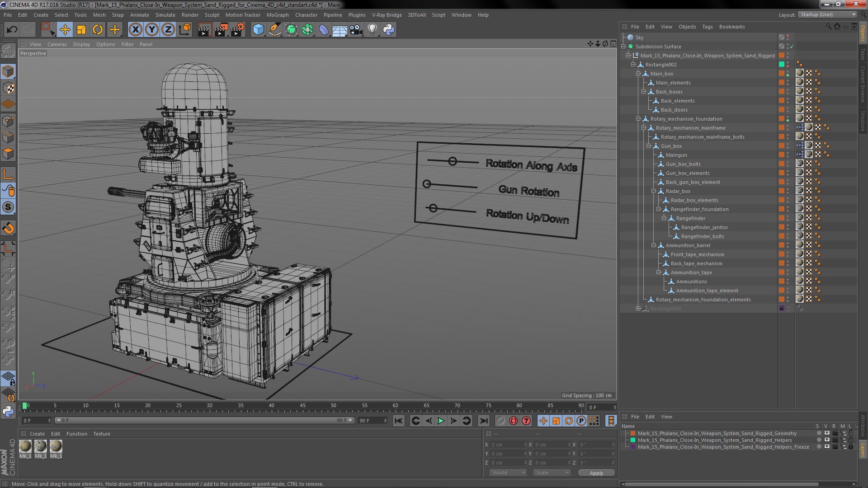
Task: Click the X position coordinate field
Action: (x=509, y=445)
